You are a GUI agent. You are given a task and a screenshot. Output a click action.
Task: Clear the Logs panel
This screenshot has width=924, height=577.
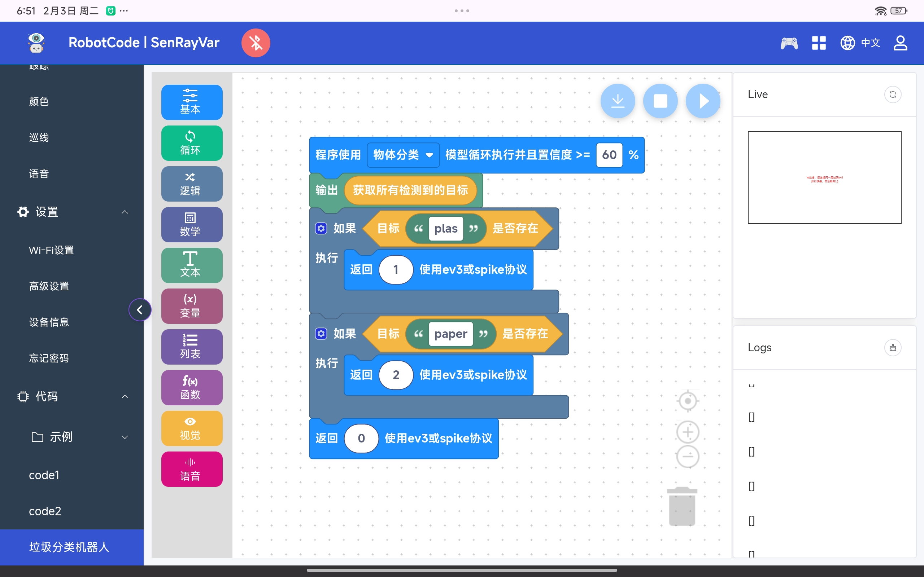(x=892, y=348)
